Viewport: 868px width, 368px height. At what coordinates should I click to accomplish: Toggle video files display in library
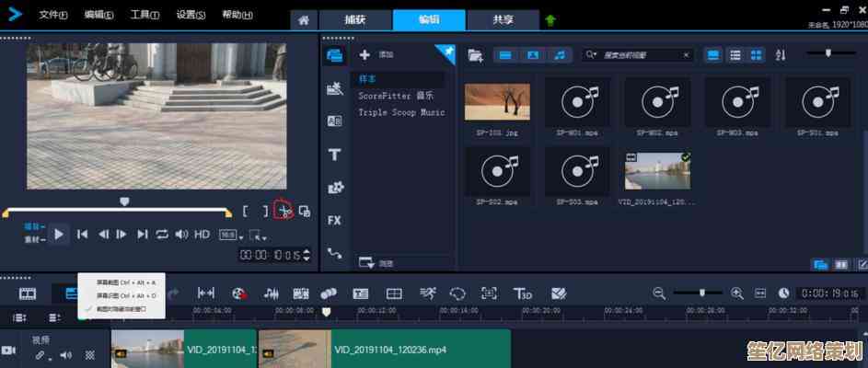coord(505,55)
